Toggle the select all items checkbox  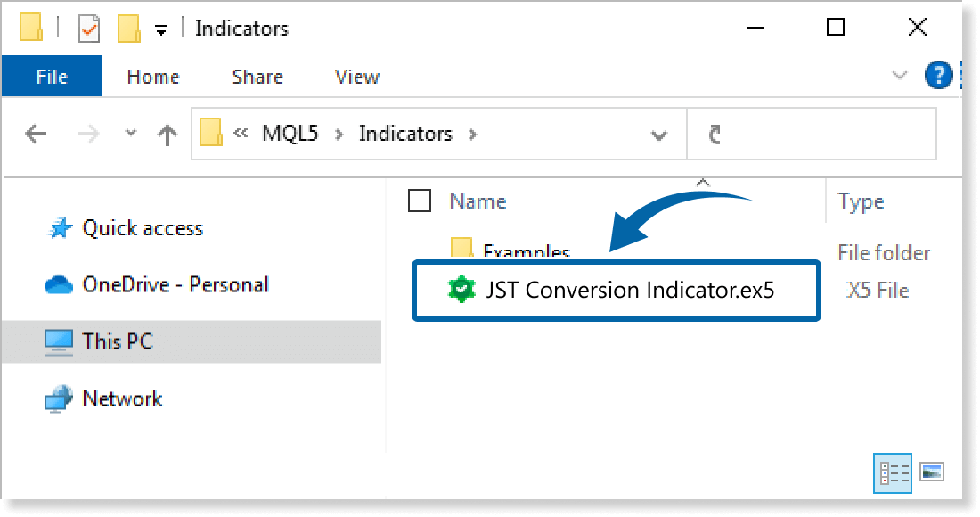419,201
